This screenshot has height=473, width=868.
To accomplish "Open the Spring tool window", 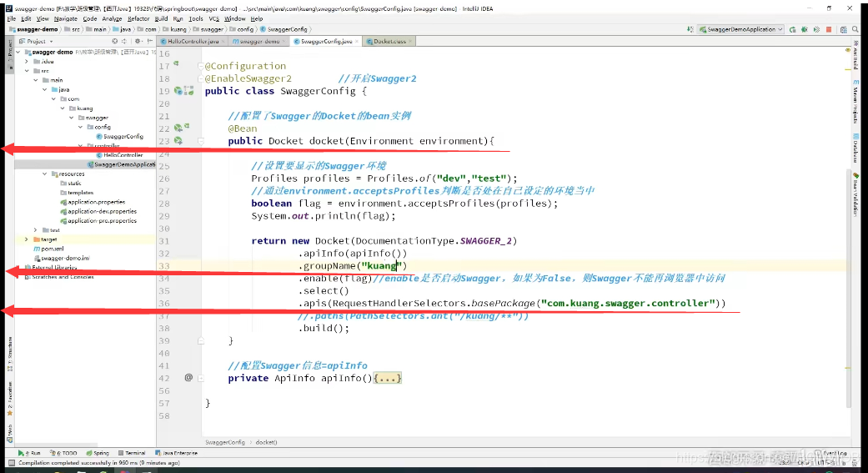I will click(x=98, y=453).
